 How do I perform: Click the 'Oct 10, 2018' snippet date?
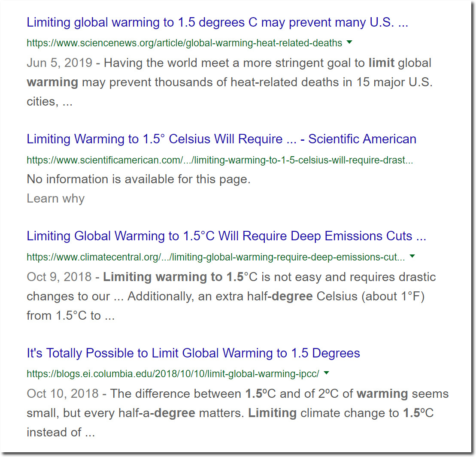click(63, 393)
